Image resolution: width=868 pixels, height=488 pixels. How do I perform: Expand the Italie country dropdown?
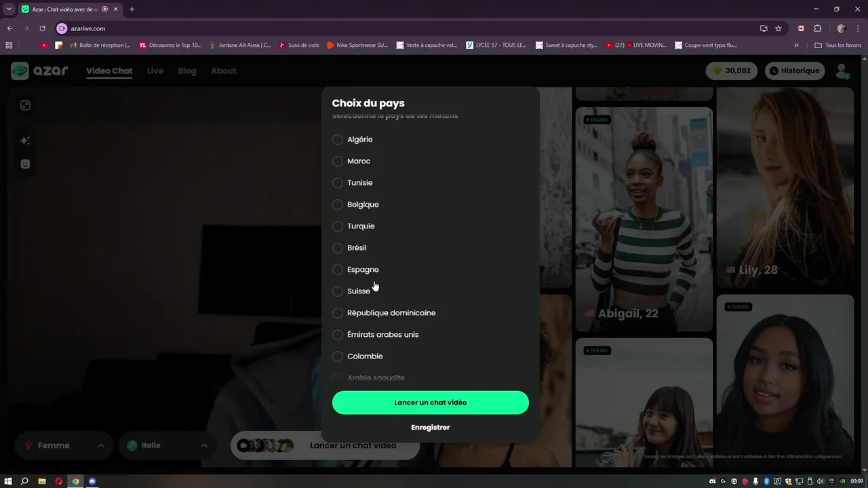(167, 445)
